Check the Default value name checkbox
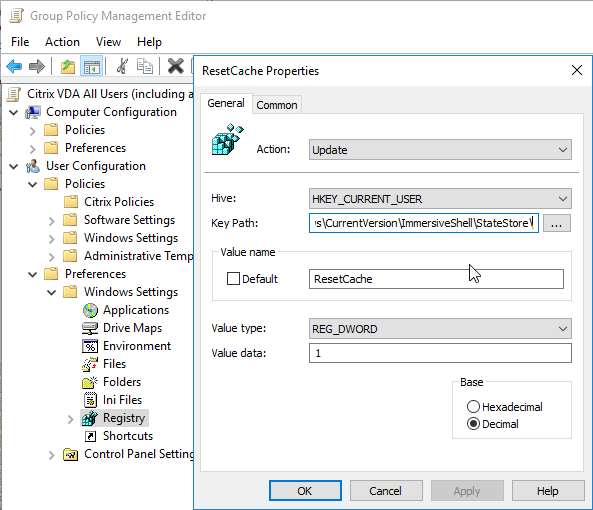Viewport: 593px width, 510px height. click(x=233, y=279)
